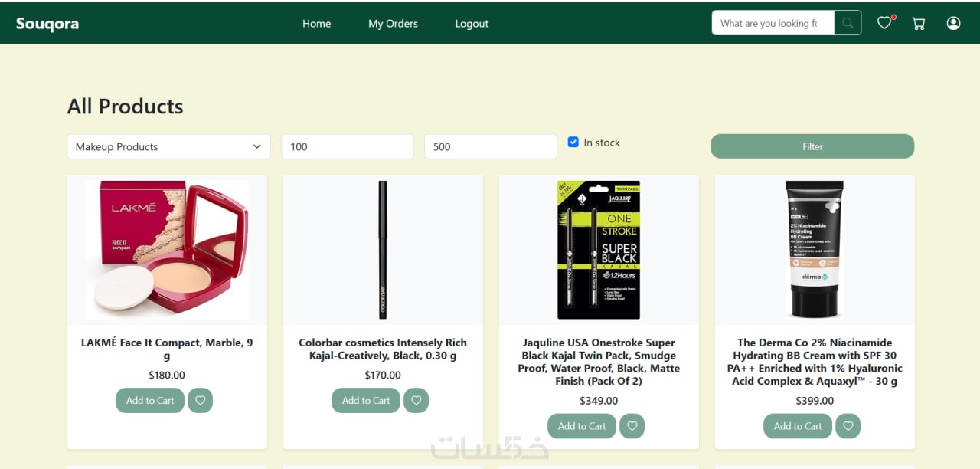980x469 pixels.
Task: Add Derma Co BB Cream to wishlist
Action: (x=848, y=426)
